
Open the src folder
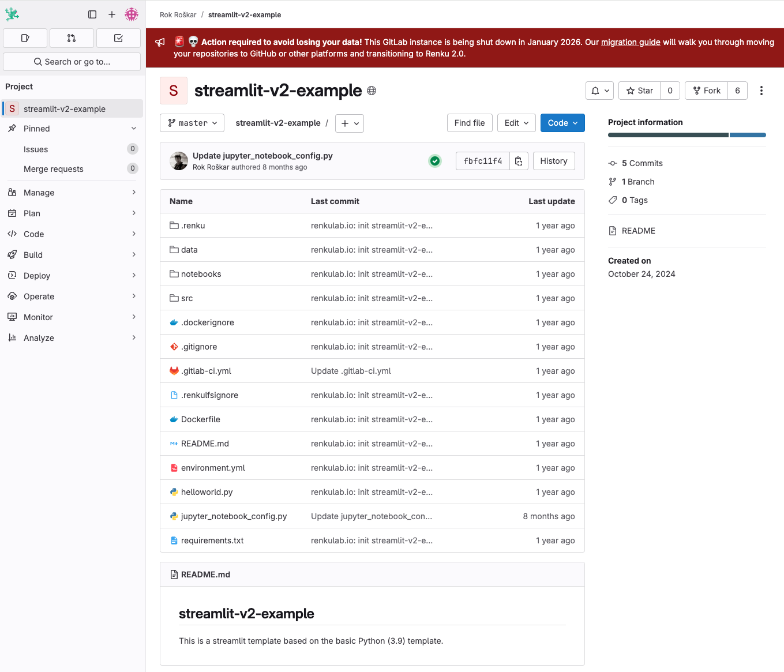click(187, 298)
